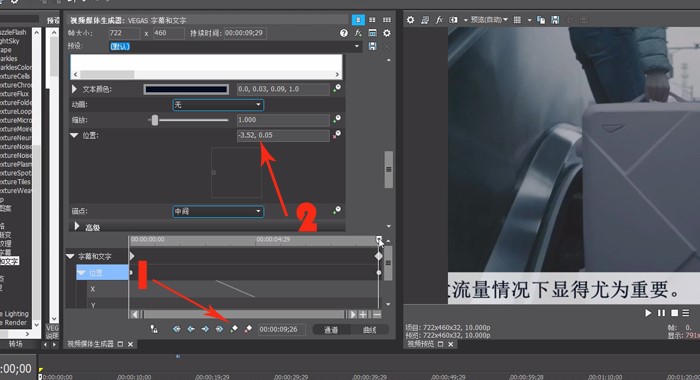Select 视频预览 panel tab
The image size is (700, 380).
(421, 344)
